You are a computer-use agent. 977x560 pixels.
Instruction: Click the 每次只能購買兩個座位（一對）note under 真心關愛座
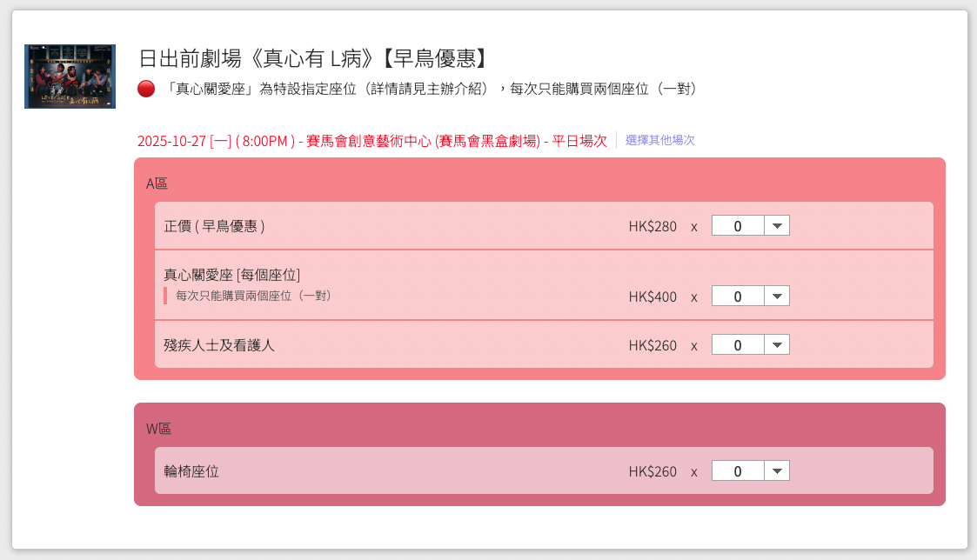point(254,296)
